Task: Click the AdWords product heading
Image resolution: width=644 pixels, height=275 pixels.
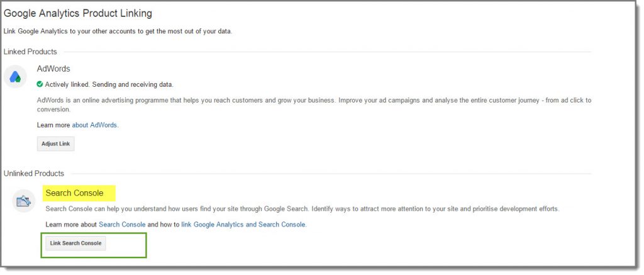Action: 53,69
